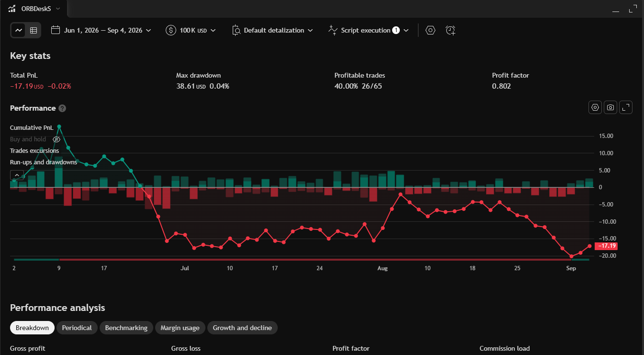
Task: Open performance chart settings hexagon icon
Action: [595, 108]
